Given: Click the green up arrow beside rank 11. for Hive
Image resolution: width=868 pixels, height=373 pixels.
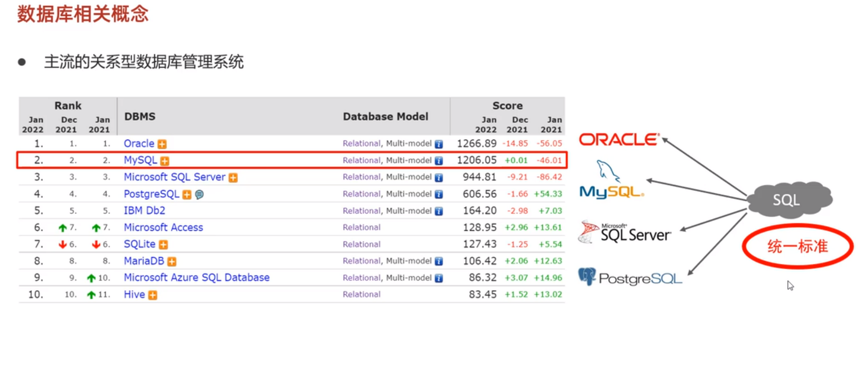Looking at the screenshot, I should click(92, 295).
